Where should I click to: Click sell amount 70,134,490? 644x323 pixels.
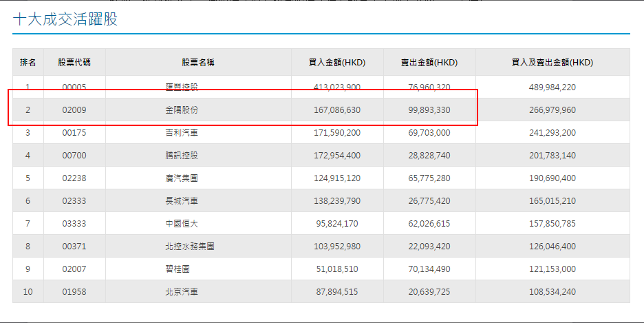point(429,269)
